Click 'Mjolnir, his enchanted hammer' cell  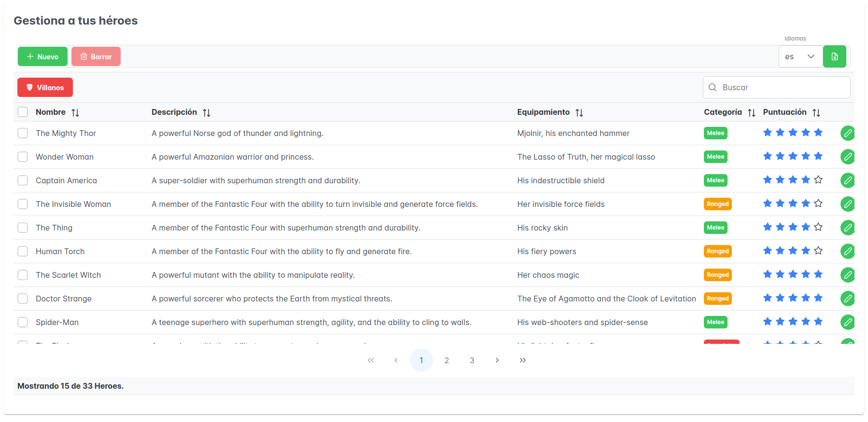point(574,133)
